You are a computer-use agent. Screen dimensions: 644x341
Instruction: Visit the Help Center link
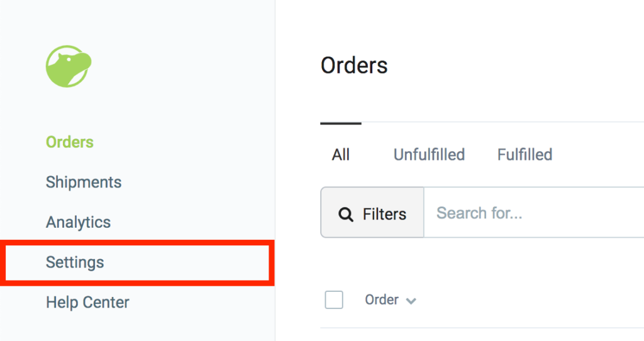tap(87, 303)
